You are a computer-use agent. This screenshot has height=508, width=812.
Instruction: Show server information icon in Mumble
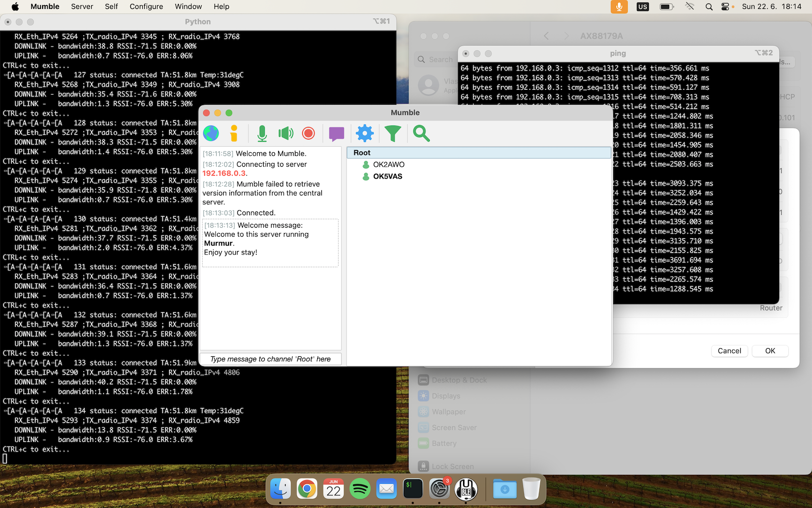[234, 133]
